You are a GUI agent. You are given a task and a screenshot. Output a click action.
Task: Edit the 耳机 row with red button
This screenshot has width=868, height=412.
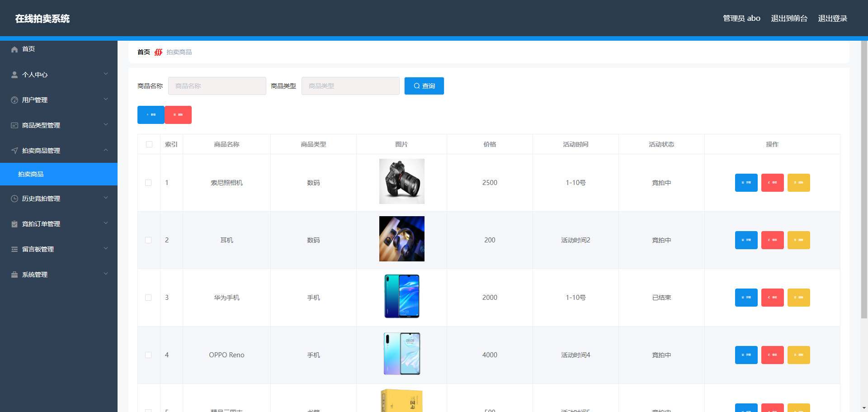click(x=772, y=240)
